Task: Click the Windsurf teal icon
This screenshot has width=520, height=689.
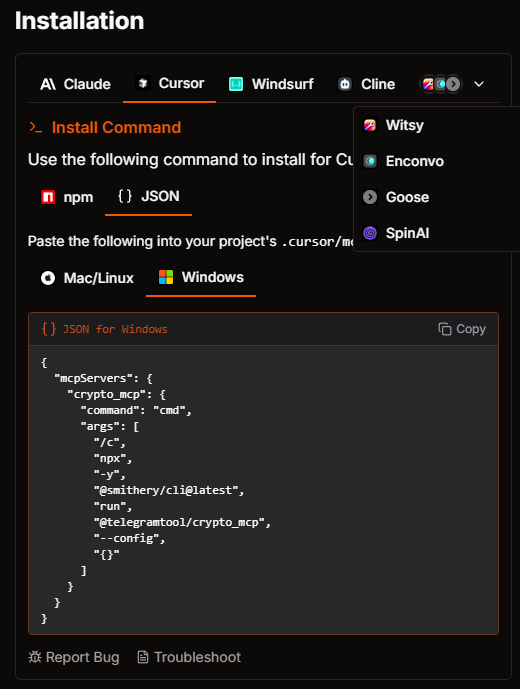Action: [x=236, y=84]
